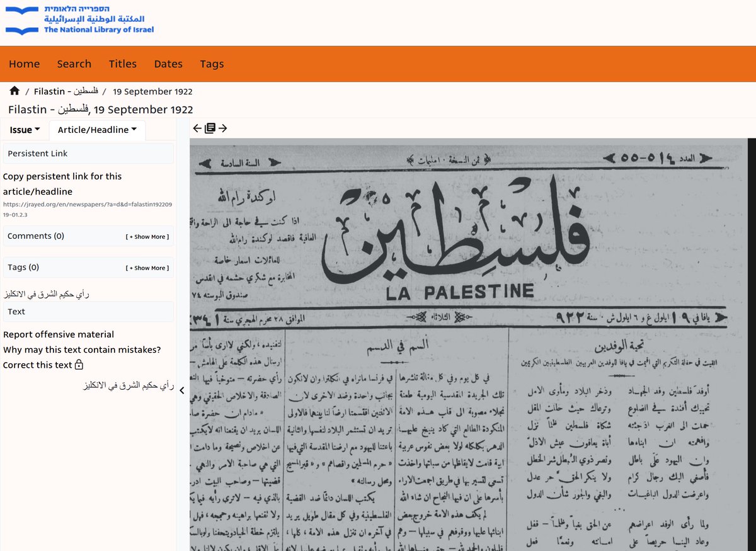Open the Tags menu item
Image resolution: width=756 pixels, height=551 pixels.
coord(212,64)
